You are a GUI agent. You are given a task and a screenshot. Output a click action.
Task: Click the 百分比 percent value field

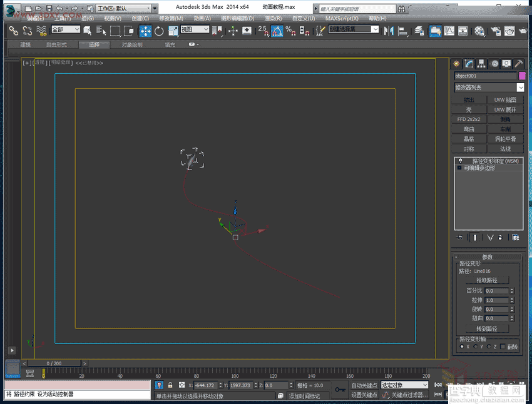coord(497,291)
